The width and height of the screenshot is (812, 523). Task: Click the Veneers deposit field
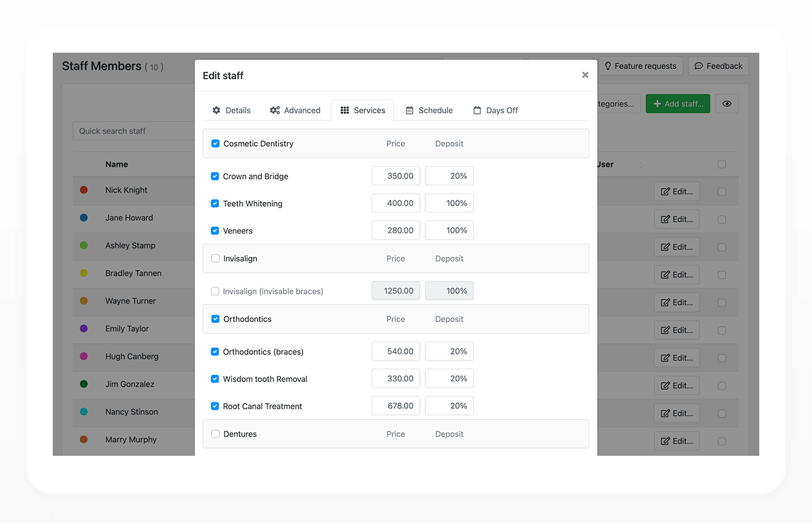(x=449, y=231)
